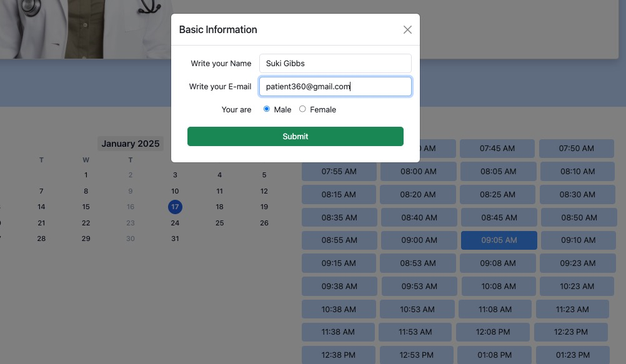
Task: Select the 09:05 AM time slot
Action: pyautogui.click(x=499, y=240)
